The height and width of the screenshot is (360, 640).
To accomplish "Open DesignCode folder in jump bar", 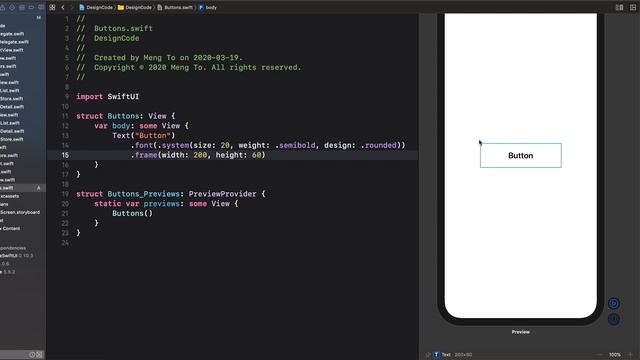I will tap(135, 7).
